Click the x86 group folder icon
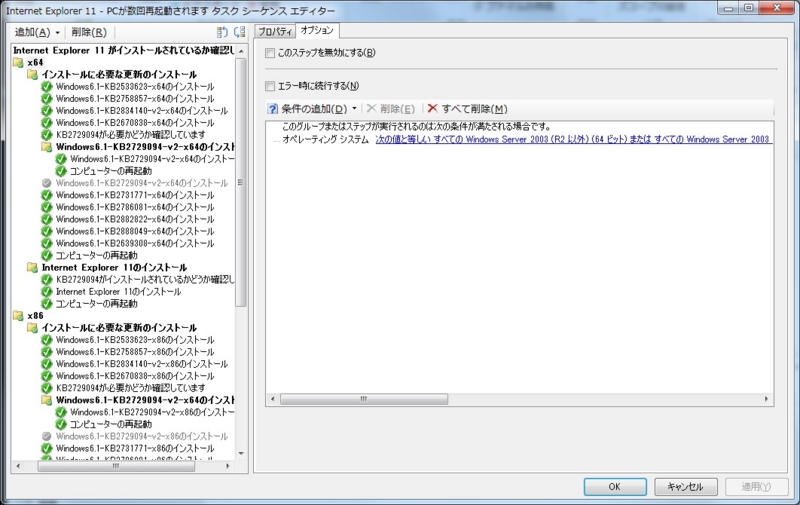Image resolution: width=800 pixels, height=505 pixels. pyautogui.click(x=18, y=316)
